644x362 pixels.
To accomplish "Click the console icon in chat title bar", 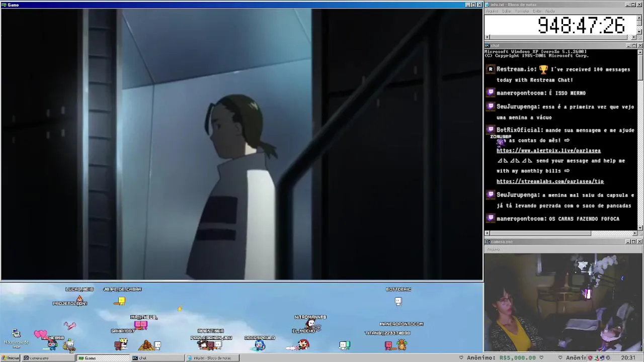I will 488,46.
